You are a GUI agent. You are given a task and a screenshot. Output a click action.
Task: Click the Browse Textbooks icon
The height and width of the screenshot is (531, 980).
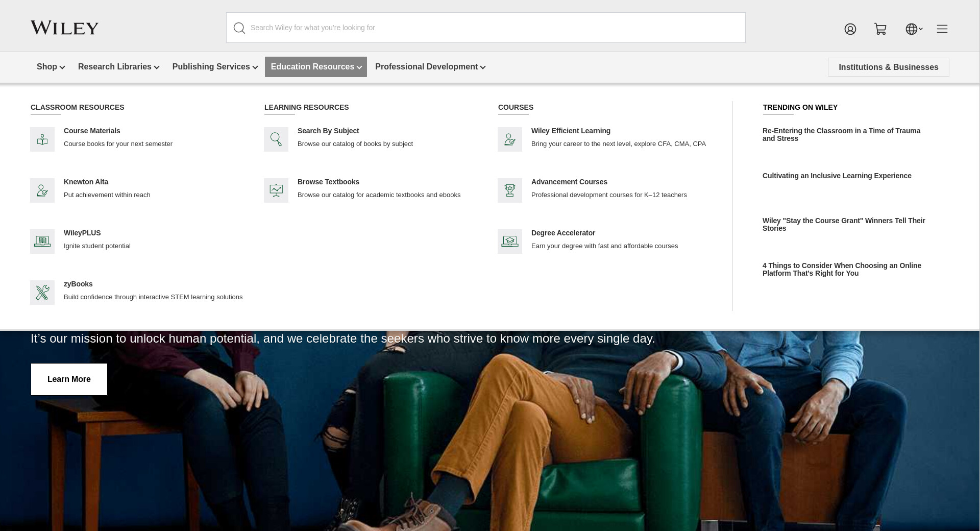tap(276, 190)
